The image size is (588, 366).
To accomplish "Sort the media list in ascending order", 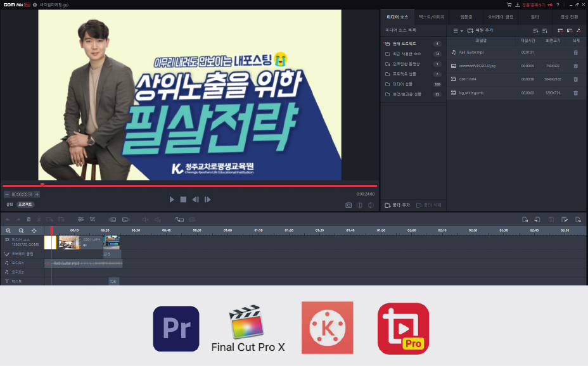I will click(535, 31).
